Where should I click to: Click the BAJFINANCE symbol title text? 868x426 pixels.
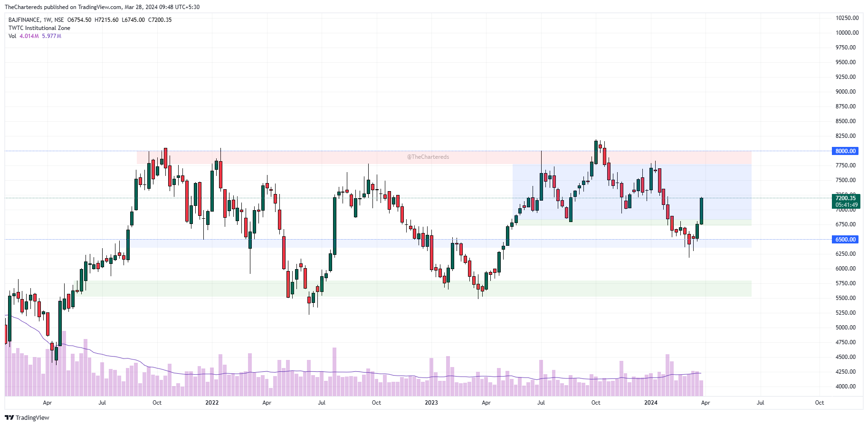click(24, 20)
